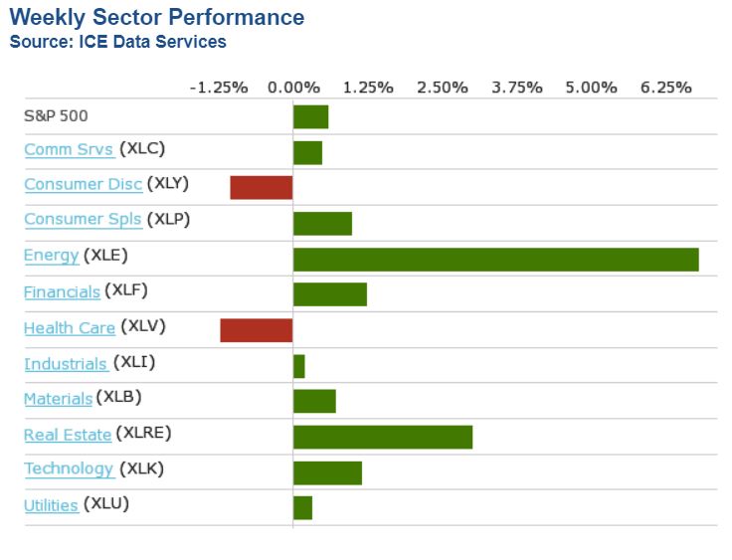Click the red Health Care bar

pos(256,330)
